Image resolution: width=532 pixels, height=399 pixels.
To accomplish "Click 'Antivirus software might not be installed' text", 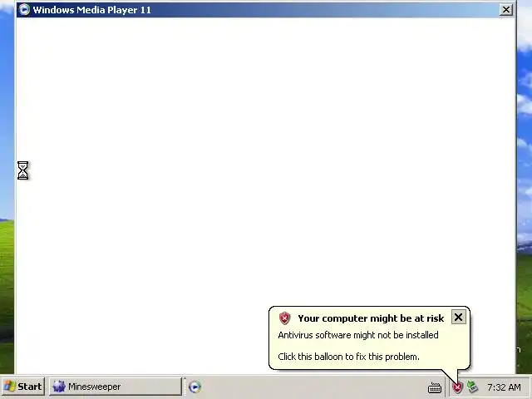I will [358, 335].
